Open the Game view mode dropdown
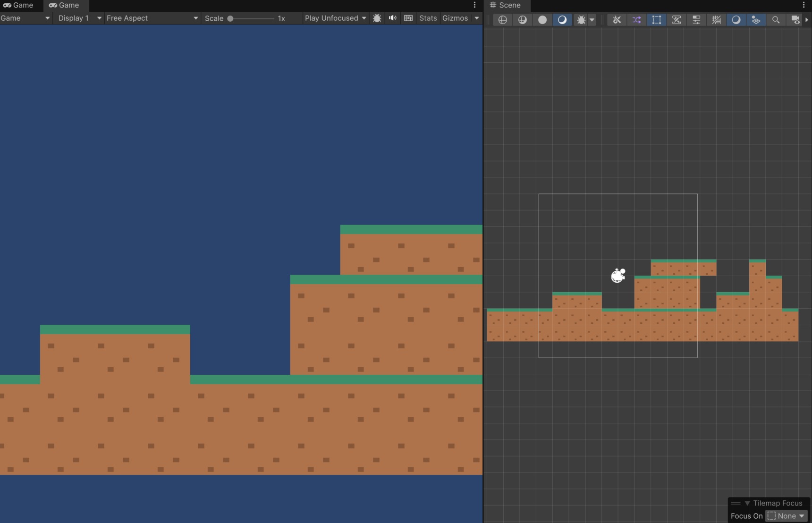 [x=25, y=18]
